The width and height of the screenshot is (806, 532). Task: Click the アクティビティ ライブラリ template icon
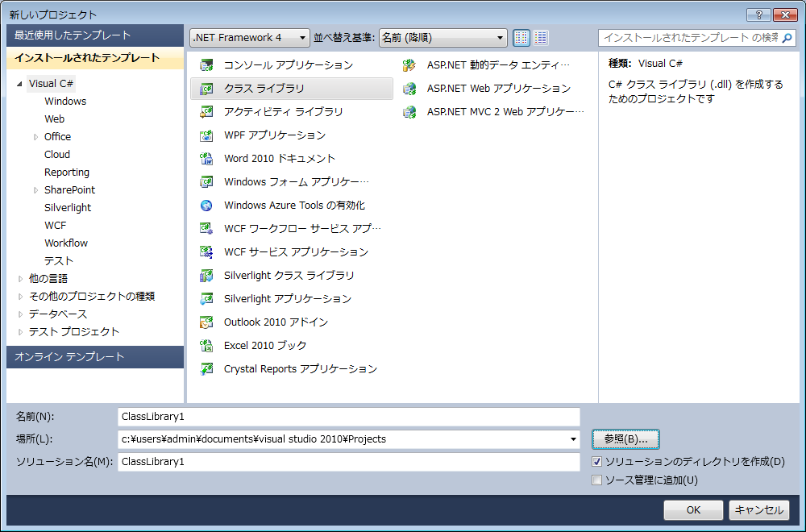(206, 111)
